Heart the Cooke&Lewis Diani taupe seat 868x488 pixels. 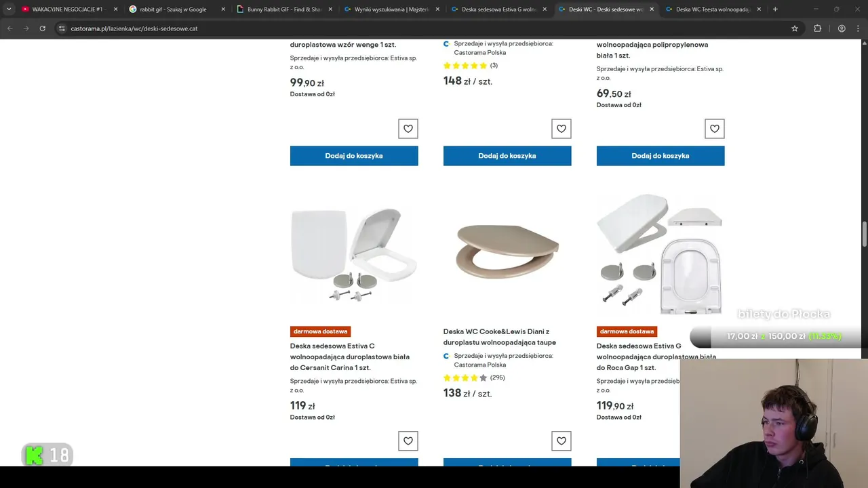coord(561,441)
